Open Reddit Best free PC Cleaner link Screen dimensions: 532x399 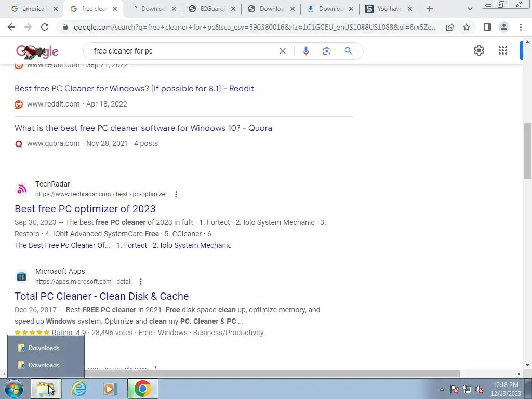point(135,88)
